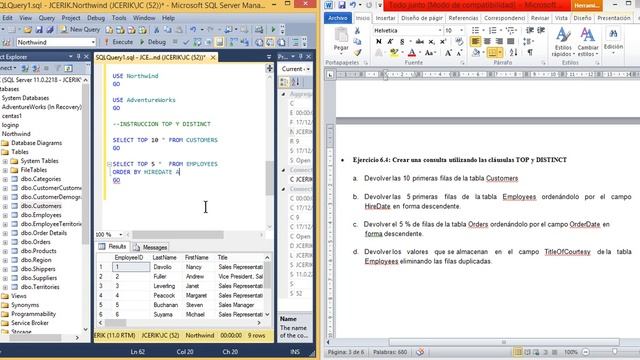Click the numbered list icon

pyautogui.click(x=493, y=31)
